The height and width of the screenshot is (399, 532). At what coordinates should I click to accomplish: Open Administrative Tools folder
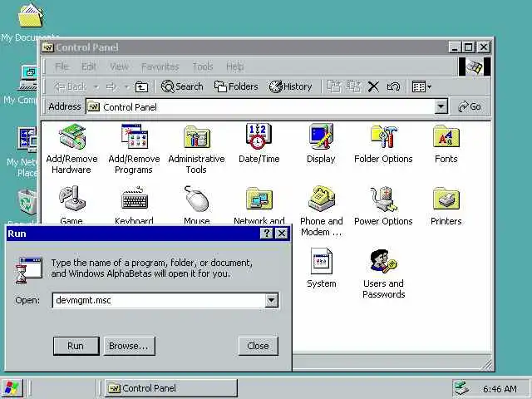coord(196,150)
